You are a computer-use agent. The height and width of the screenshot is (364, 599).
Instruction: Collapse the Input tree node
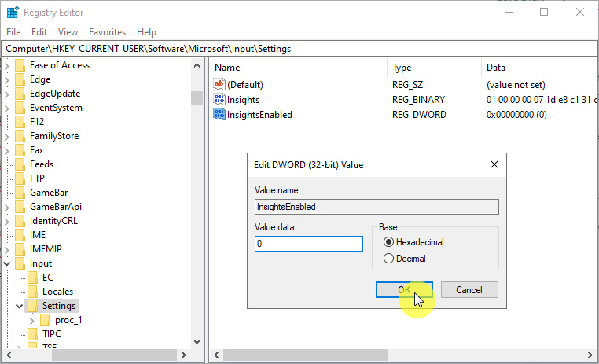click(7, 263)
